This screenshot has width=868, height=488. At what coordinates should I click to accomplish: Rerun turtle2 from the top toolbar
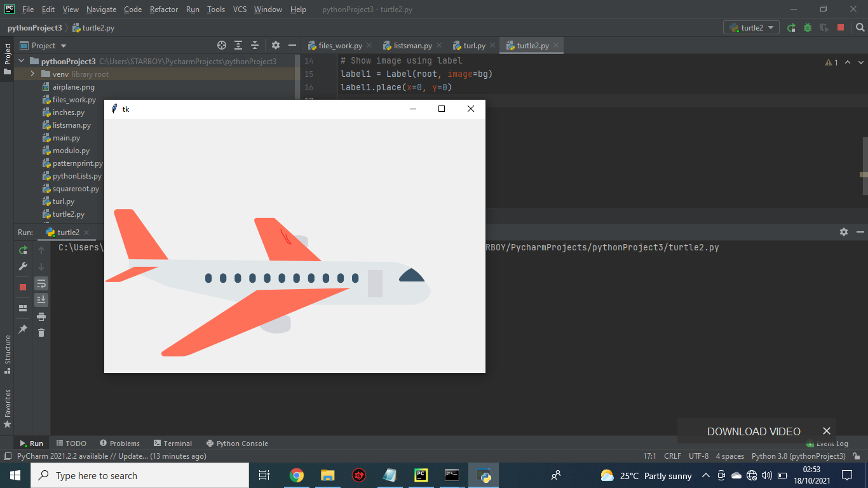point(791,28)
